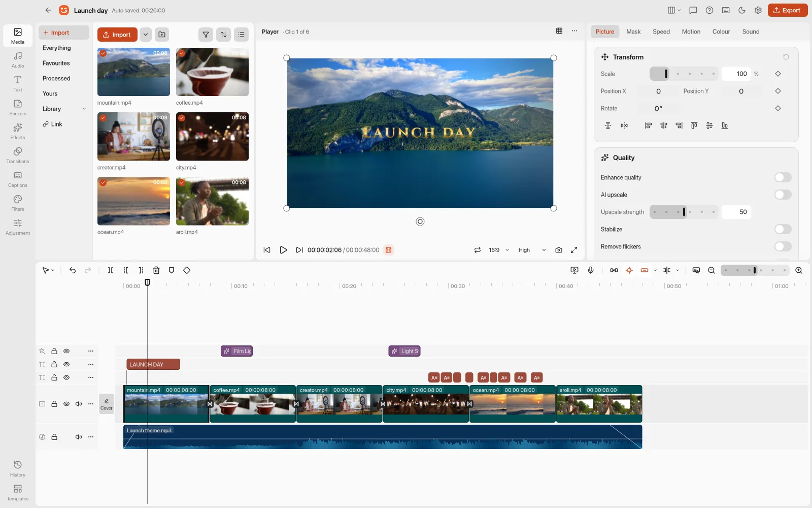
Task: Click the filter icon in media panel
Action: 206,35
